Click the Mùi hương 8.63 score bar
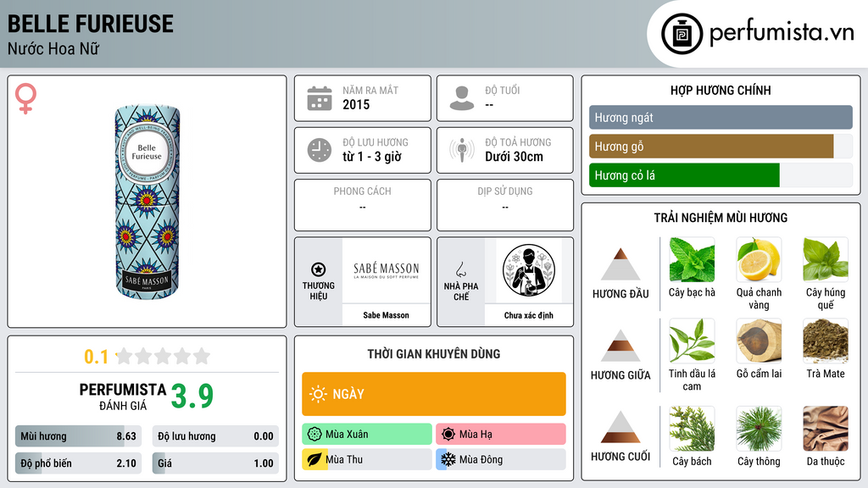868x488 pixels. tap(78, 436)
